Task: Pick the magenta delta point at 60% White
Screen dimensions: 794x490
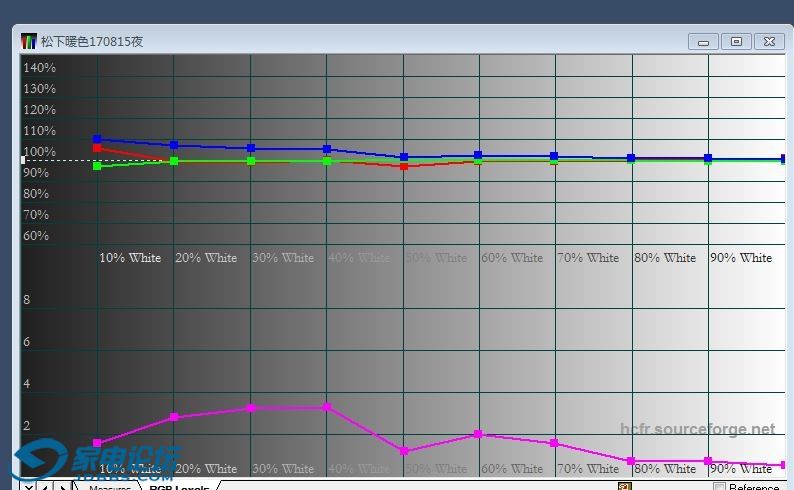Action: pos(478,434)
